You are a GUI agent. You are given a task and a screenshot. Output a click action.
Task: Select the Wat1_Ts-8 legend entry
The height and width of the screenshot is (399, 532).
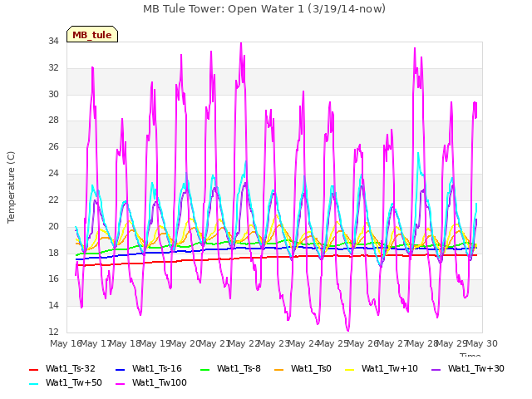pos(231,368)
